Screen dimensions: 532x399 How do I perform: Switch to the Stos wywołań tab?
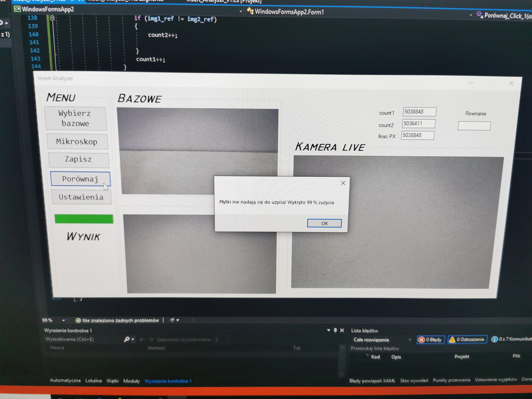click(x=414, y=380)
